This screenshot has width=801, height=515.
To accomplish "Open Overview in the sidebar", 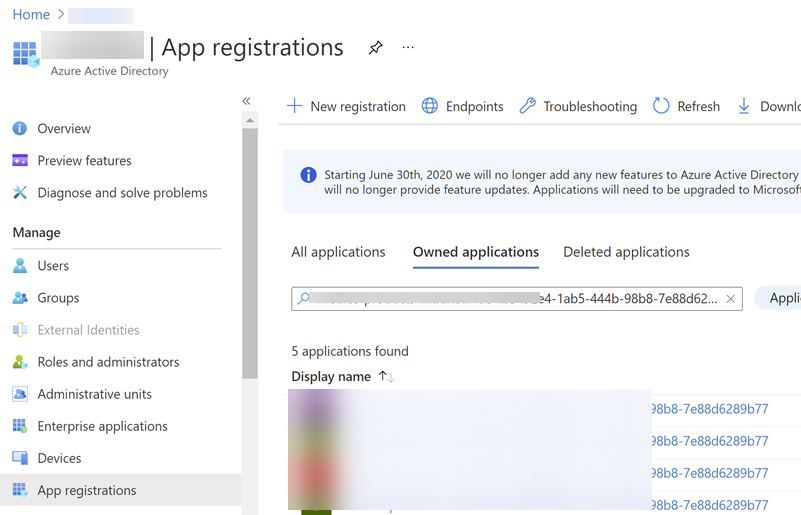I will coord(64,129).
